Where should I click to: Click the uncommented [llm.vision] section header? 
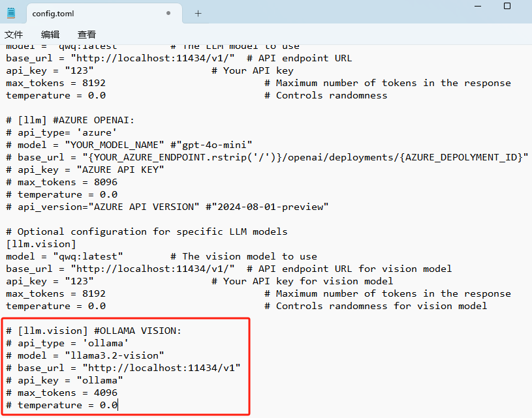click(40, 244)
